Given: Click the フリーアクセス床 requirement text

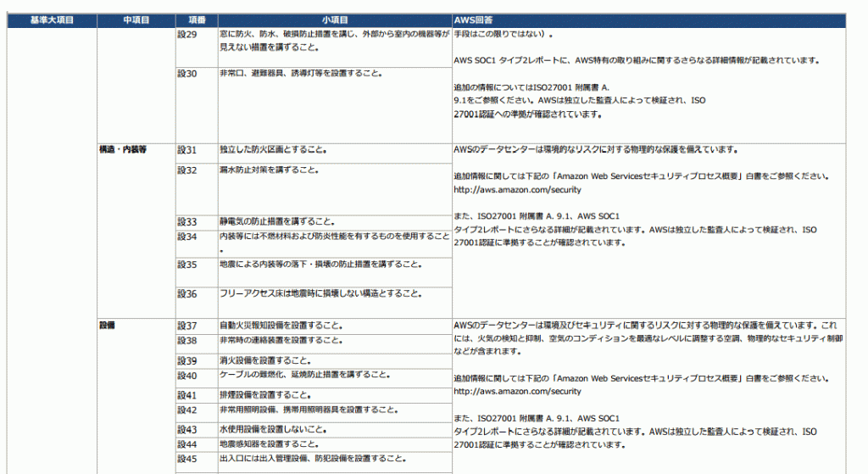Looking at the screenshot, I should (x=321, y=294).
